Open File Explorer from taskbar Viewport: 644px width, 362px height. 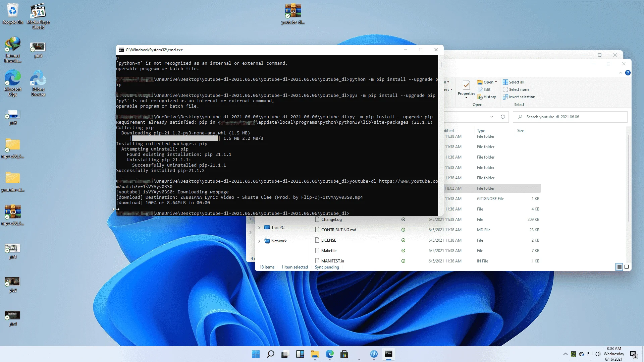(315, 354)
